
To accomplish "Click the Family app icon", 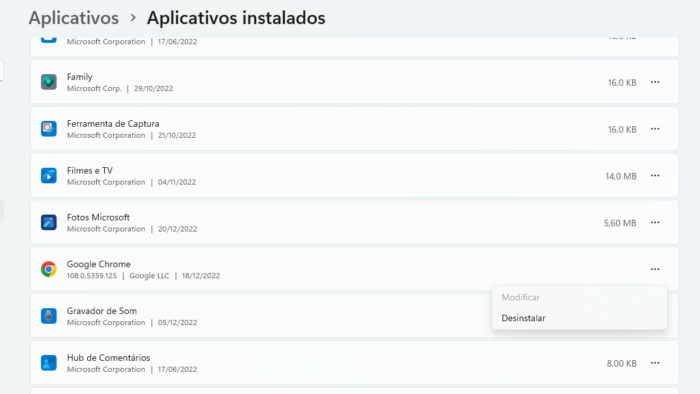I will 49,82.
